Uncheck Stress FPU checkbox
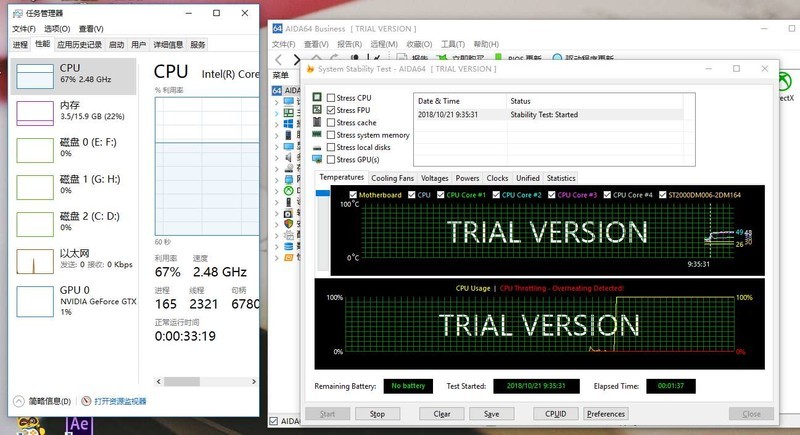The image size is (800, 435). 331,110
